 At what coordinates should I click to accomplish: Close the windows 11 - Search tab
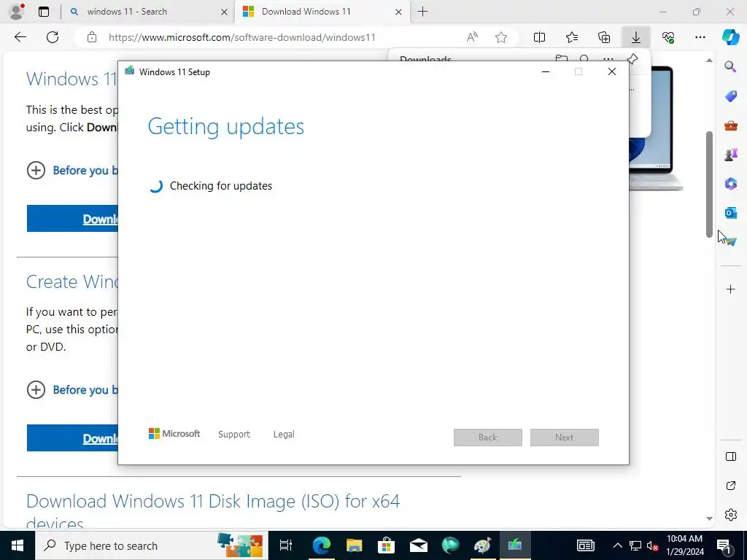(224, 12)
